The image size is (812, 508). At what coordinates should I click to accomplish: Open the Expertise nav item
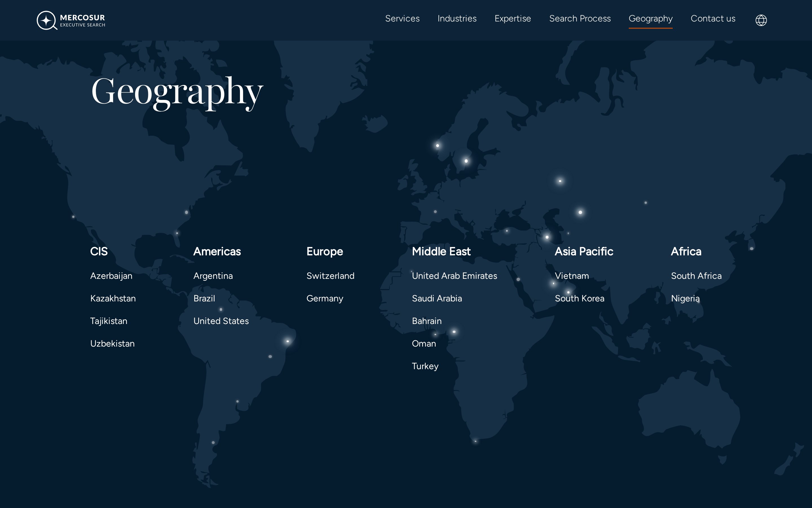pyautogui.click(x=513, y=18)
